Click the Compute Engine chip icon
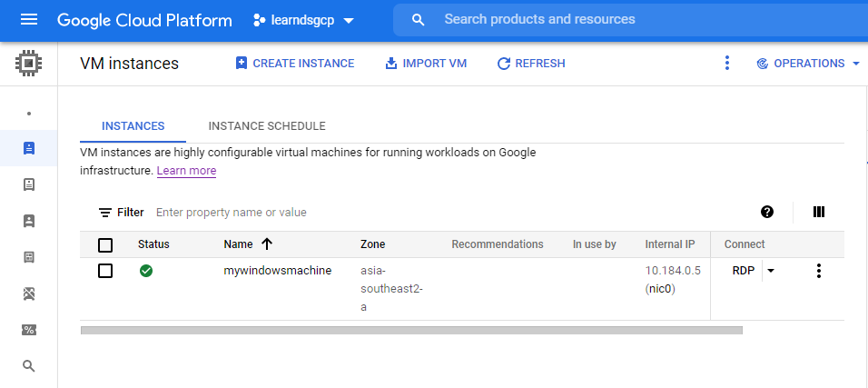Viewport: 868px width, 388px height. pyautogui.click(x=28, y=64)
